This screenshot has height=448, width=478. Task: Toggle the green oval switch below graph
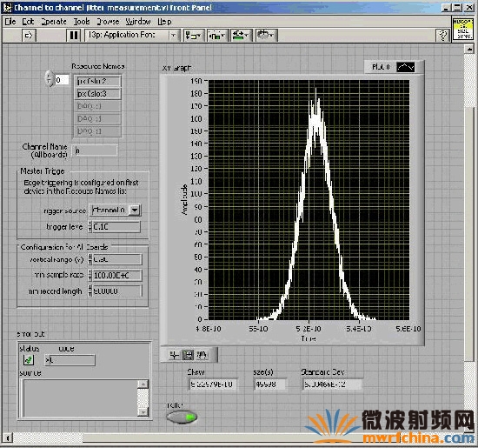(x=182, y=418)
